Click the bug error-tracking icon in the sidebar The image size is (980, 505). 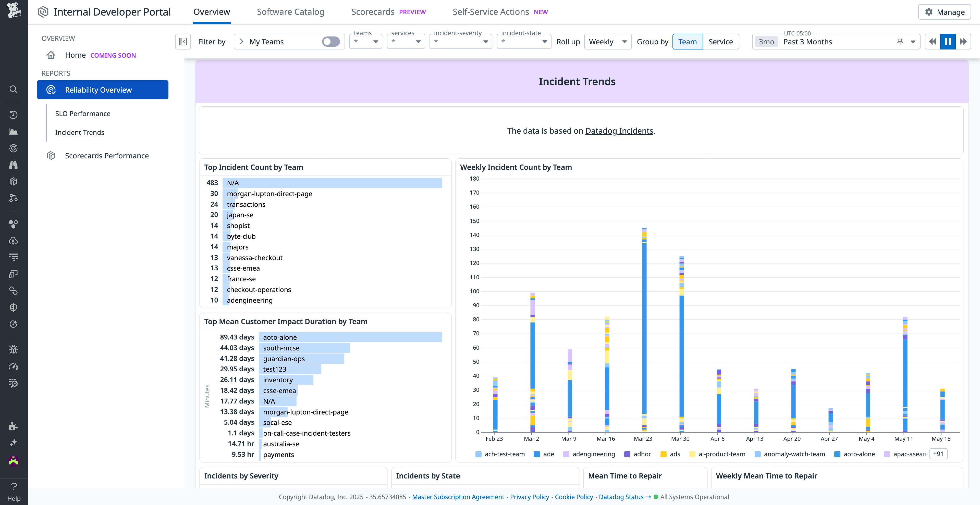[13, 349]
